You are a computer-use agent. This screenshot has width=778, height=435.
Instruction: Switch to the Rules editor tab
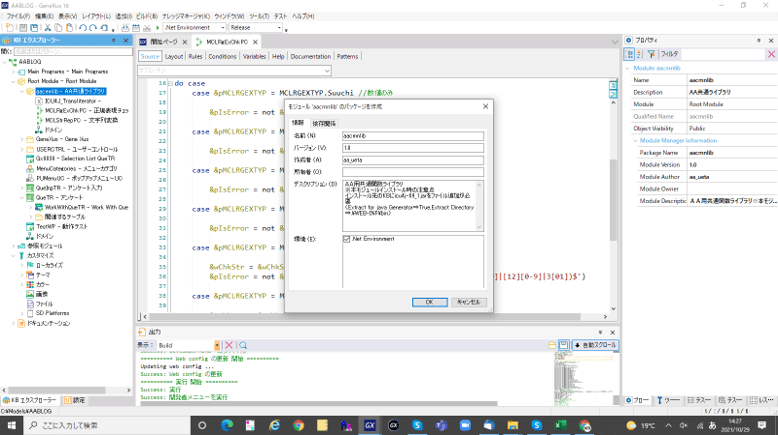point(195,57)
